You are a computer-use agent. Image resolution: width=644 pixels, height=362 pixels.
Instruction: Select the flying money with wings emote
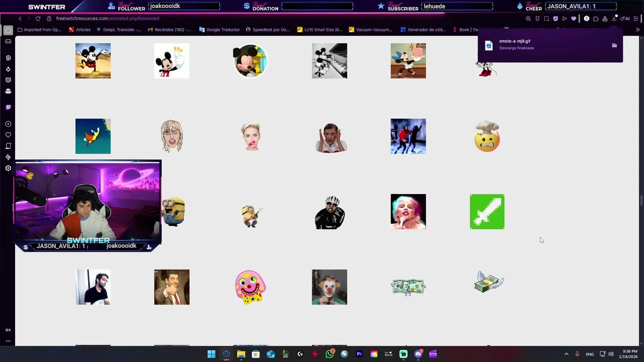click(x=488, y=283)
